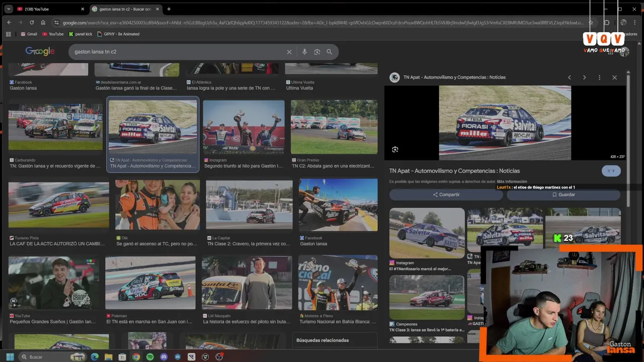Screen dimensions: 644x362
Task: Click the Ir visit button
Action: (x=611, y=171)
